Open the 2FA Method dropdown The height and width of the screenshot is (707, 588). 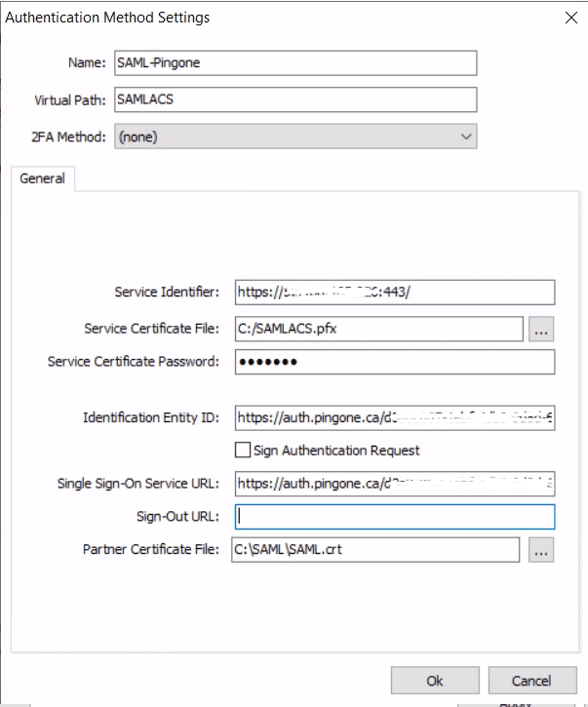(x=295, y=137)
